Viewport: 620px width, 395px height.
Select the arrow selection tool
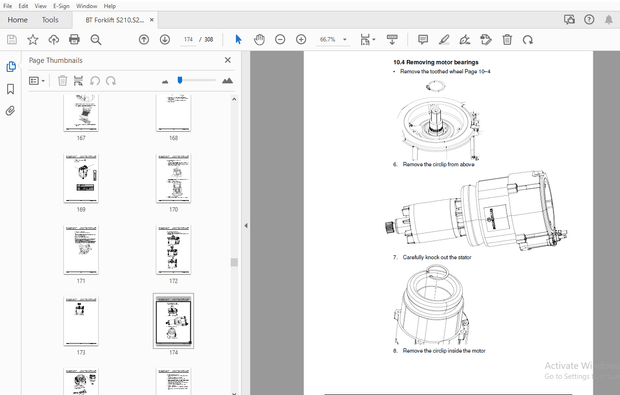[x=238, y=40]
